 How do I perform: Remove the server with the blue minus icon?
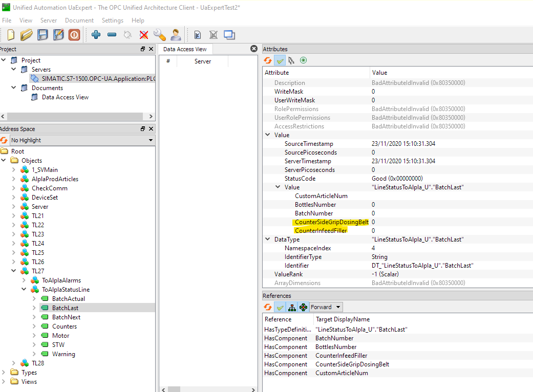click(112, 35)
